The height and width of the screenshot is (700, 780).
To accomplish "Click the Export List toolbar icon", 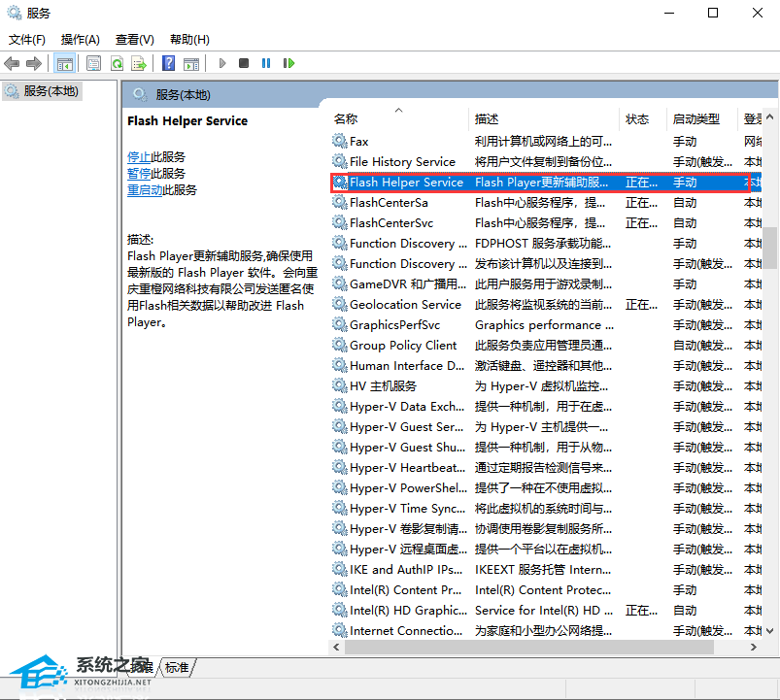I will [139, 63].
